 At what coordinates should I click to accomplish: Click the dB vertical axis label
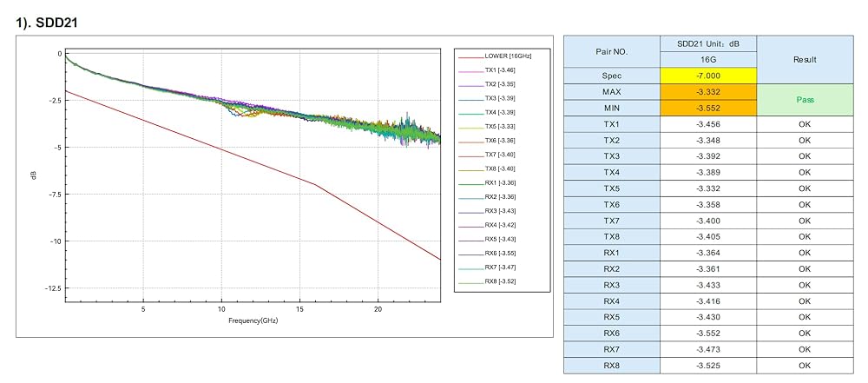(x=35, y=176)
